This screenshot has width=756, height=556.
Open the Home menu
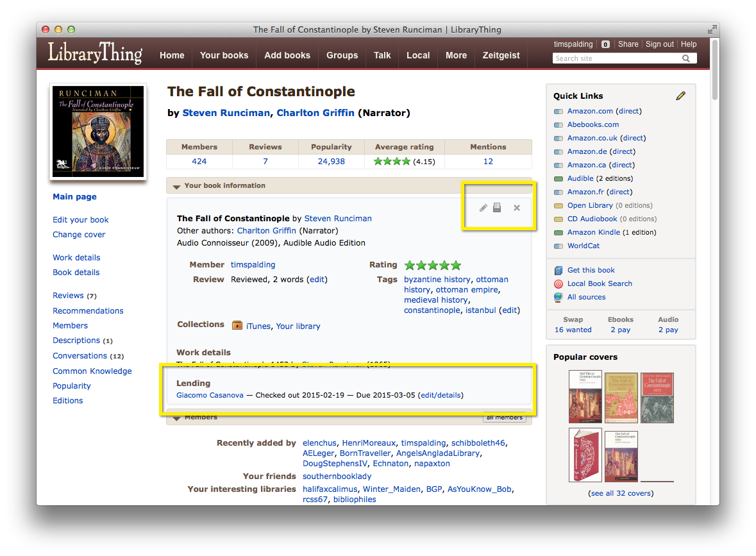[172, 55]
